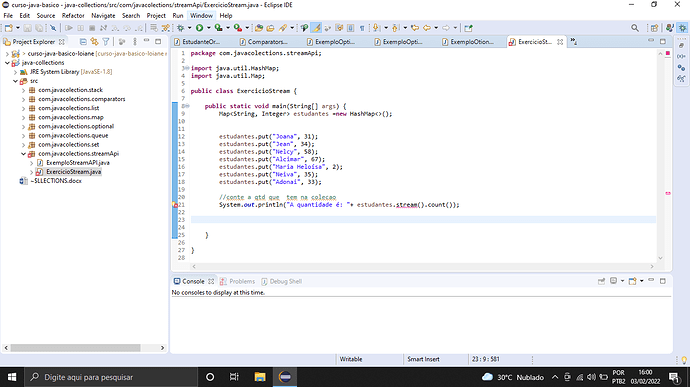Switch to the Comparators editor tab
Screen dimensions: 690x387
tap(263, 42)
